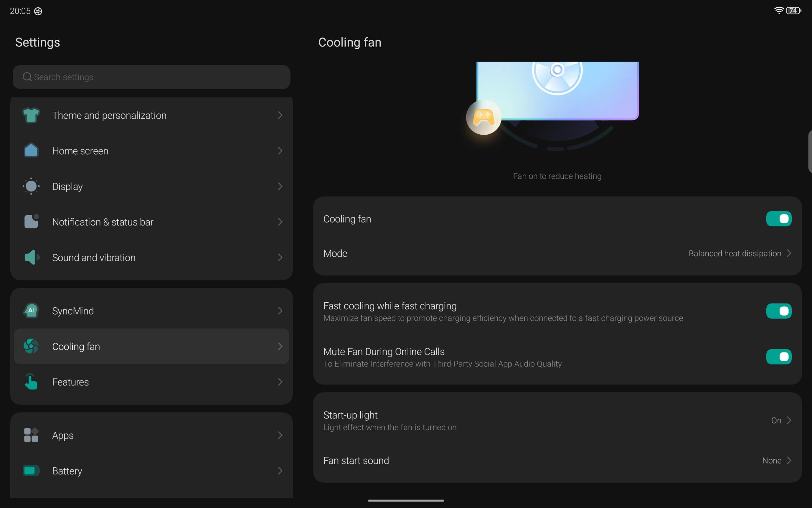The image size is (812, 508).
Task: Select Notification & status bar entry
Action: point(151,222)
